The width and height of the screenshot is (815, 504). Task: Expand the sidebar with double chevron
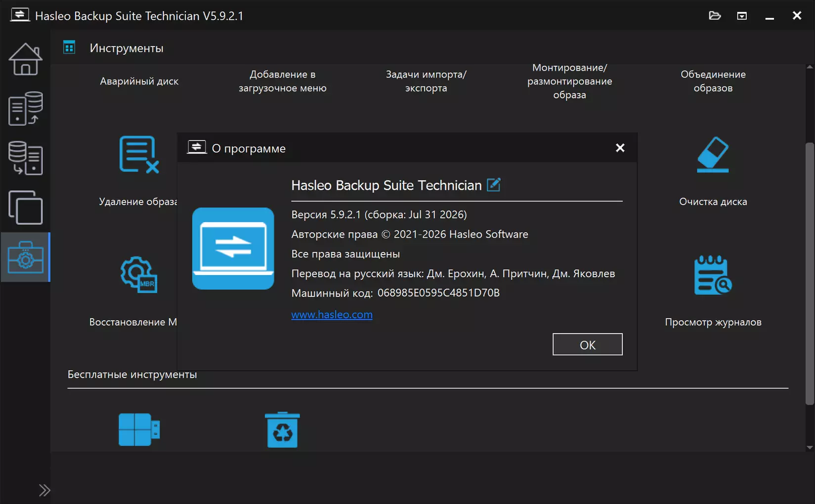pyautogui.click(x=44, y=490)
